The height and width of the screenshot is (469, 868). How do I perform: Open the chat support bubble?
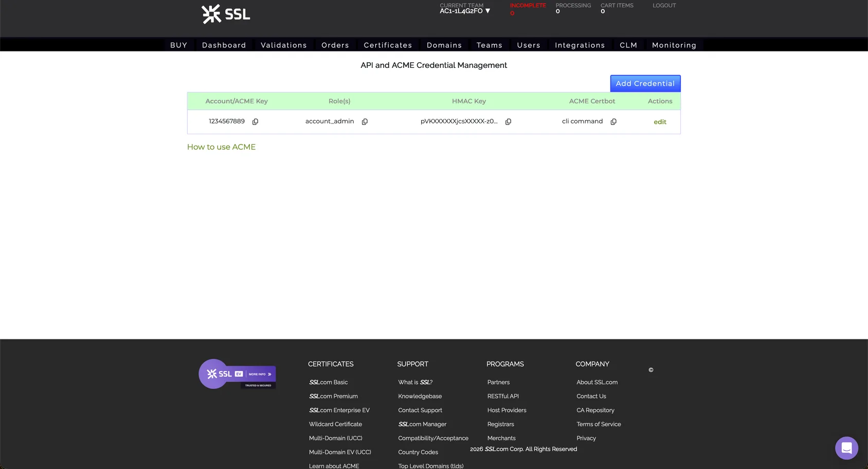pos(846,448)
